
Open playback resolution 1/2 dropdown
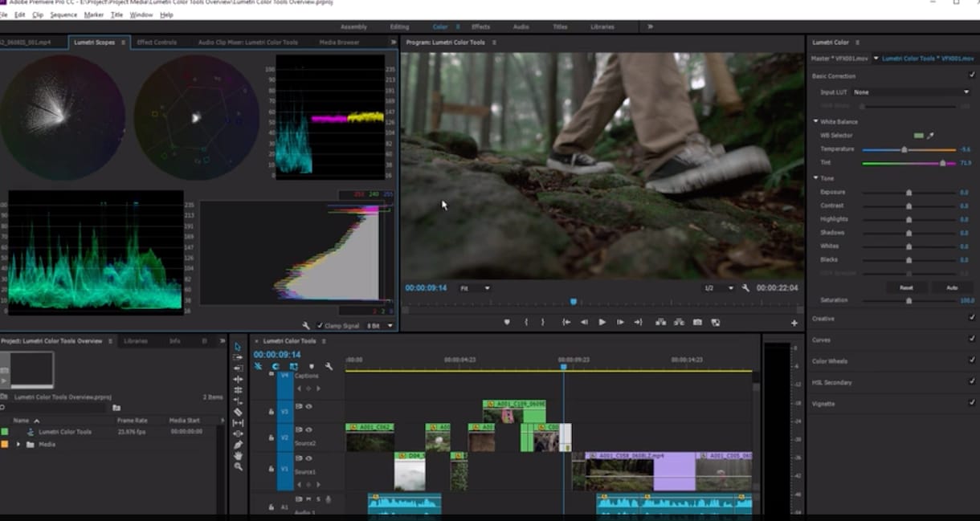[x=718, y=287]
